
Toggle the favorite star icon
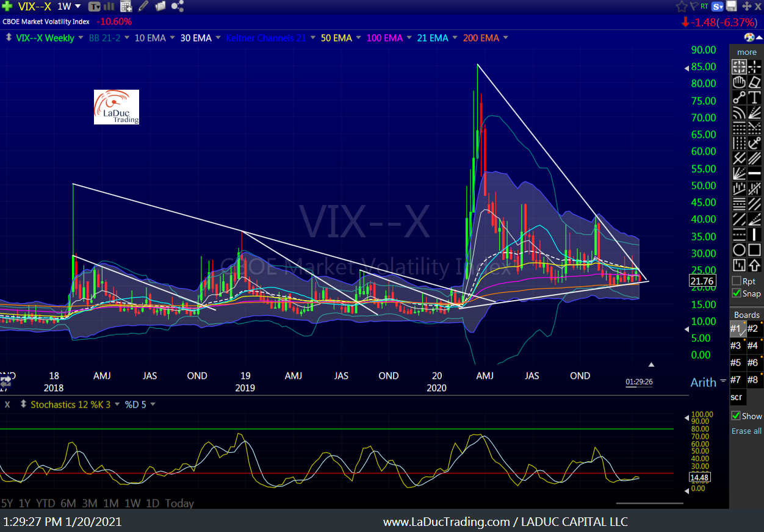click(682, 7)
